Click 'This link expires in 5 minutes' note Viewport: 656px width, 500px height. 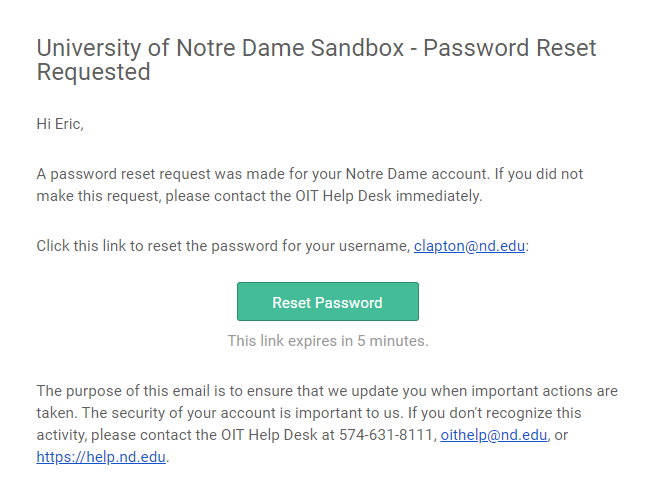328,341
